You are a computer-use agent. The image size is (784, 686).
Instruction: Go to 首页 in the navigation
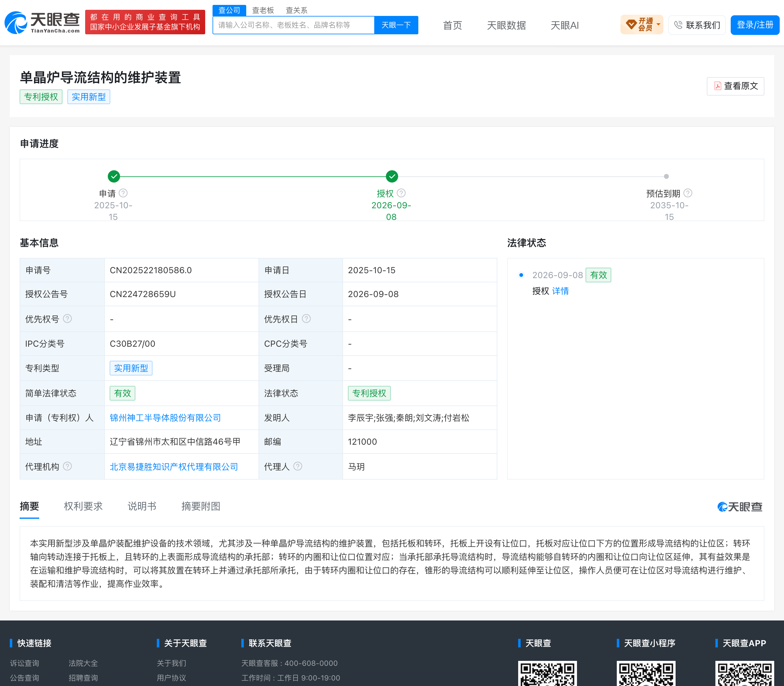453,25
